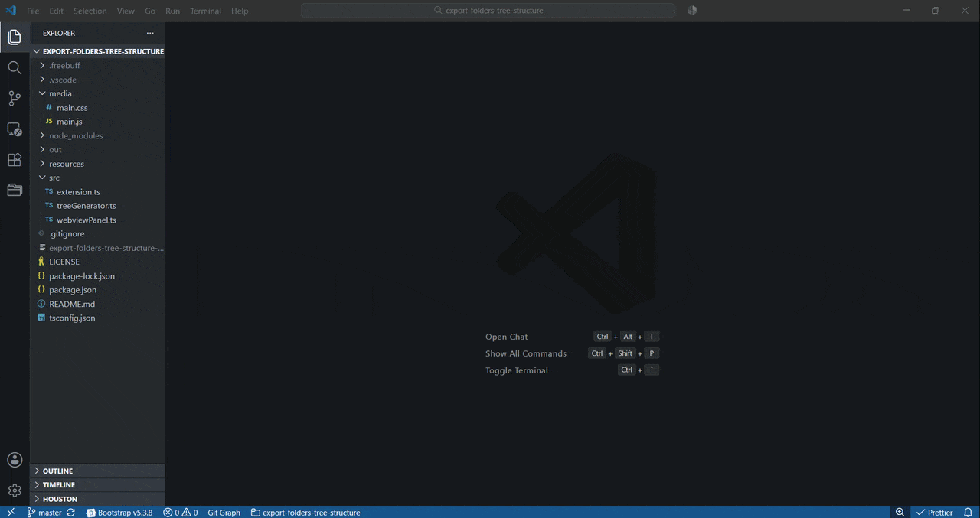
Task: Expand the TIMELINE section
Action: [x=97, y=484]
